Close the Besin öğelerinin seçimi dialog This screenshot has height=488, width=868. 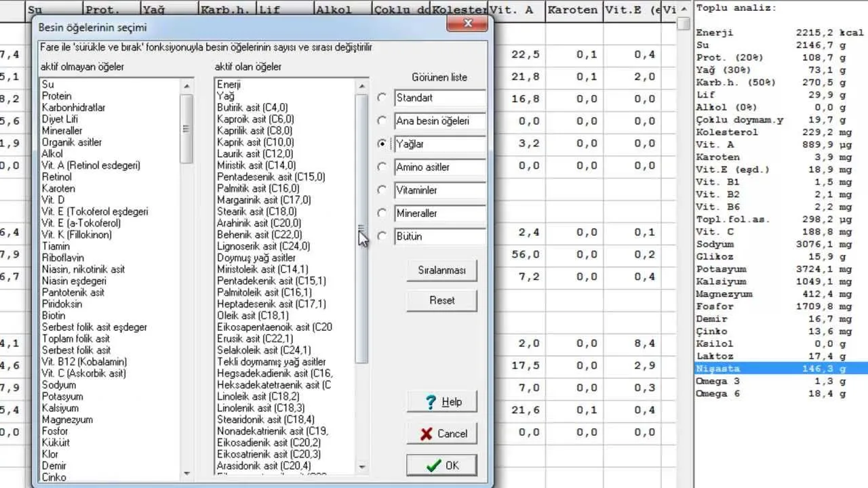pos(467,24)
